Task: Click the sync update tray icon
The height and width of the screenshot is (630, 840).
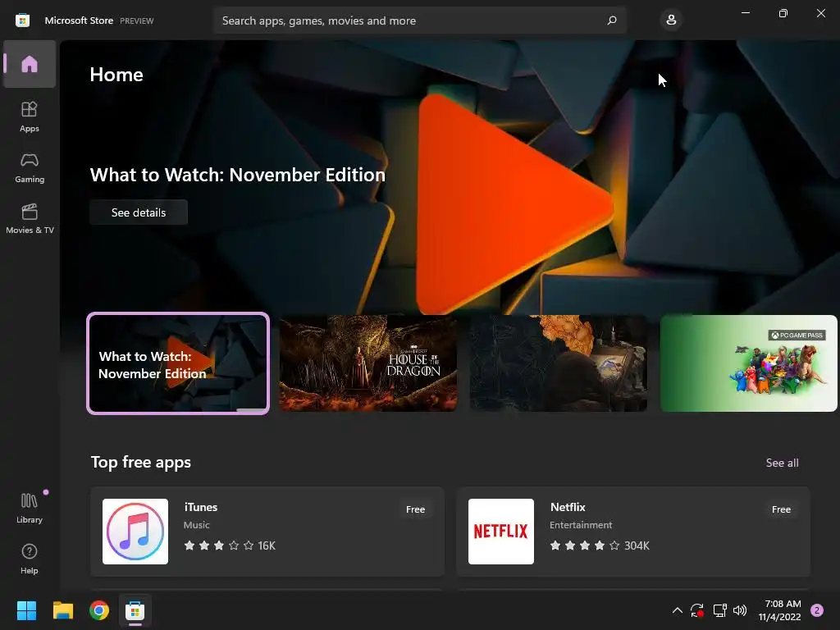Action: [697, 610]
